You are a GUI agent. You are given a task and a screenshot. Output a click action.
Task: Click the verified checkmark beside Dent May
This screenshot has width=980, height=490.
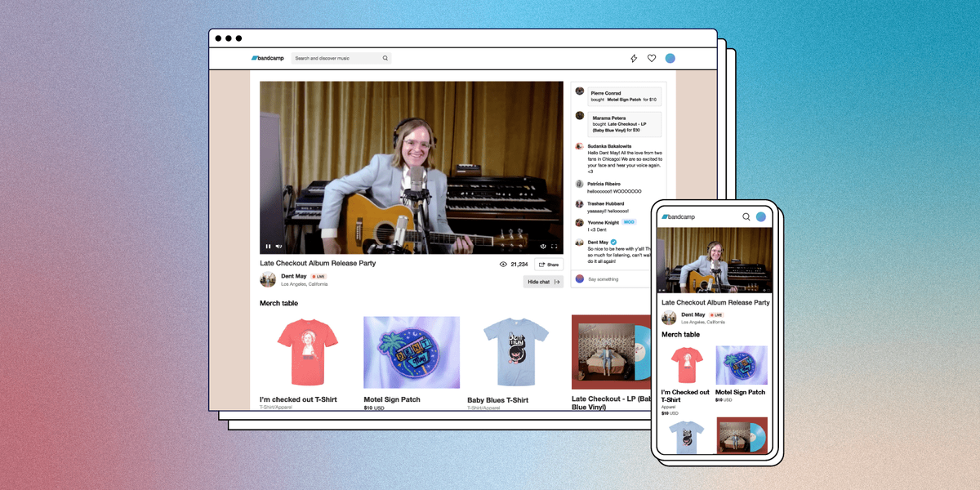pos(613,242)
